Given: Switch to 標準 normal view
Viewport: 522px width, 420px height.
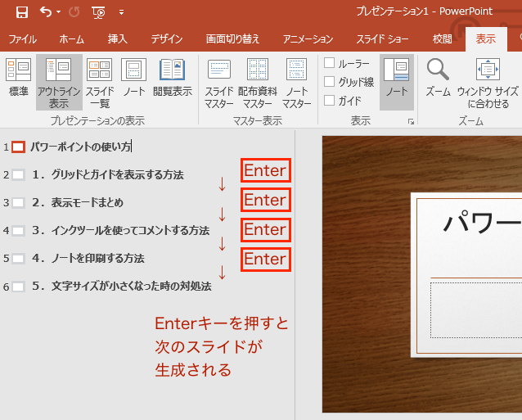Looking at the screenshot, I should (x=18, y=82).
